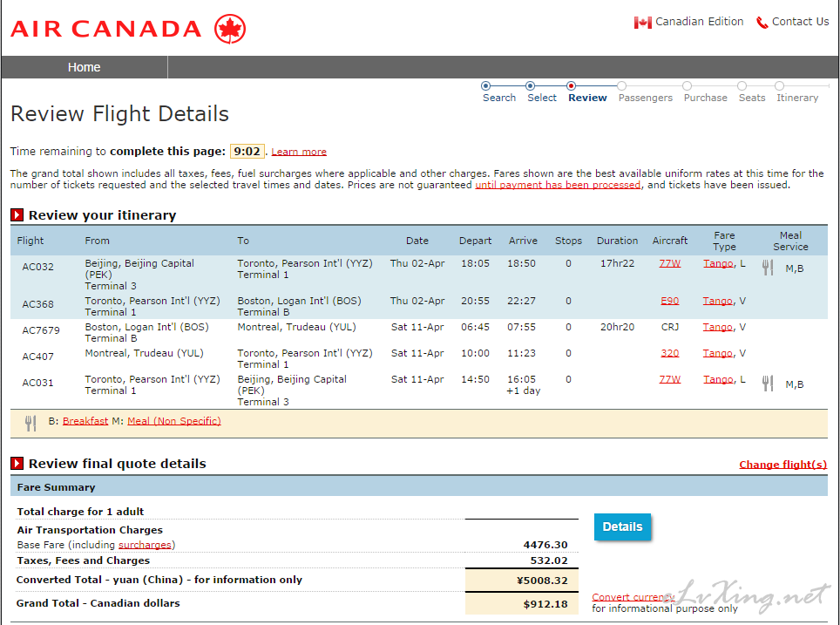840x625 pixels.
Task: Click 'until payment has been processed' link
Action: click(558, 185)
